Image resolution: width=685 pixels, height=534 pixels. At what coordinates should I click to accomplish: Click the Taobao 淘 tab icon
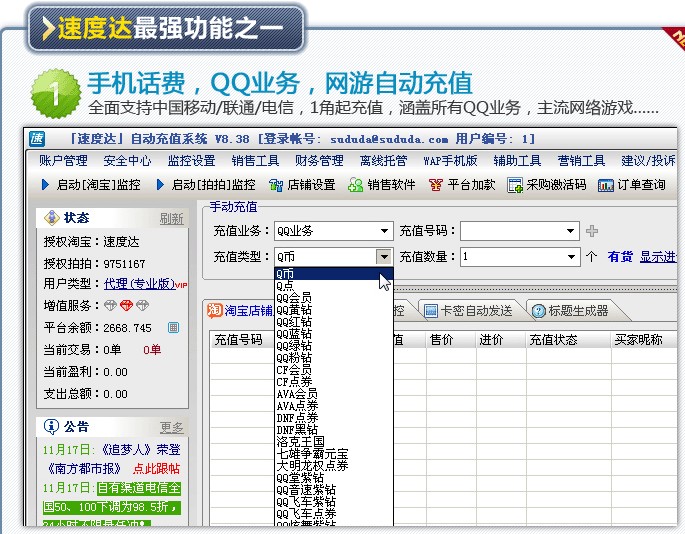click(215, 310)
